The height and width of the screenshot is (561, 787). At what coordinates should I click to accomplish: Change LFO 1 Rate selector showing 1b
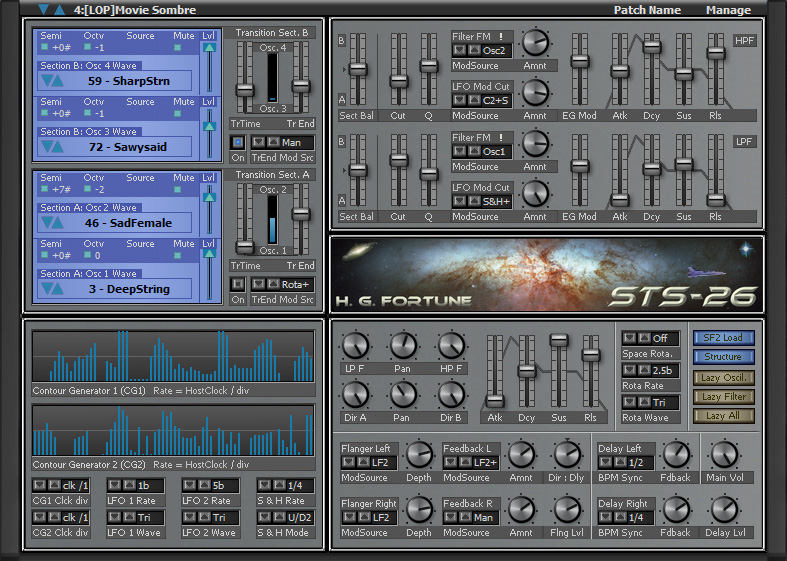pyautogui.click(x=136, y=485)
